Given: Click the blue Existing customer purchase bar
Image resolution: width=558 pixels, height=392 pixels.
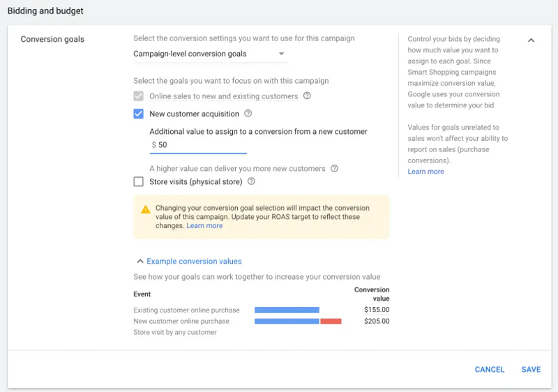Looking at the screenshot, I should tap(287, 310).
